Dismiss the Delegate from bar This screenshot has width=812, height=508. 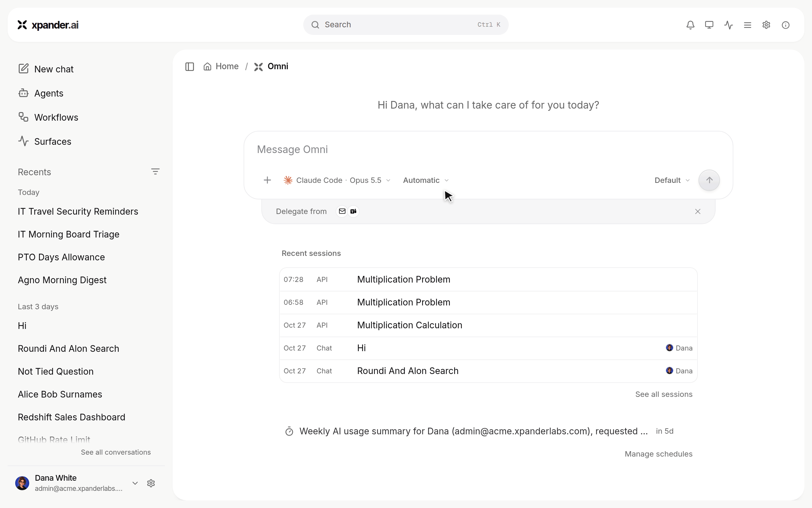click(698, 211)
